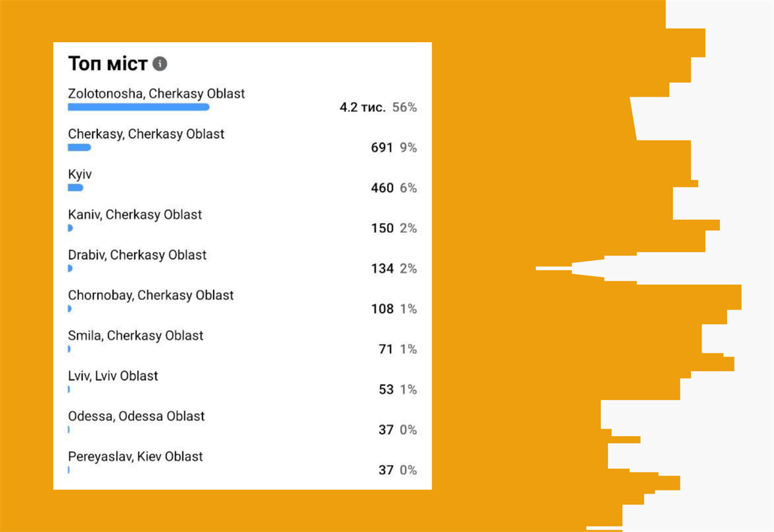Screen dimensions: 774x532
Task: Click the long blue Zolotonosha progress bar
Action: [x=138, y=107]
